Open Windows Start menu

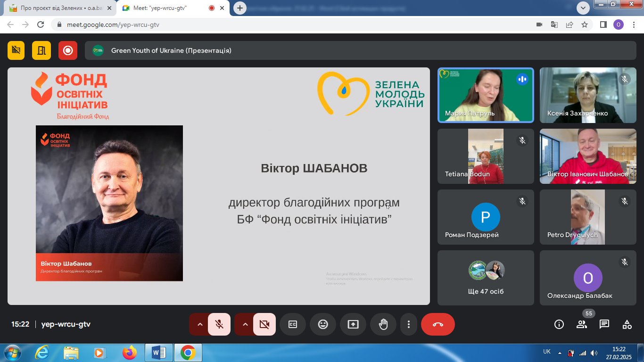(x=12, y=353)
